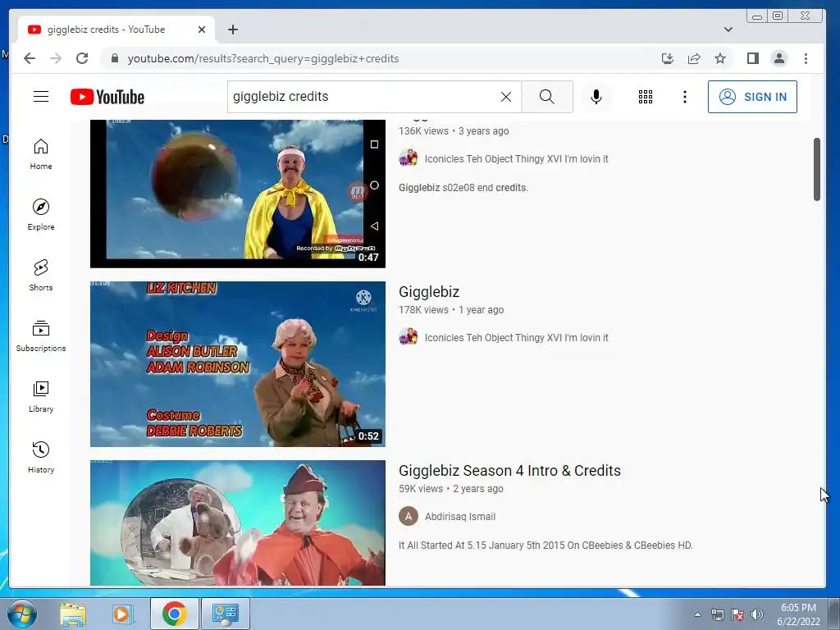Viewport: 840px width, 630px height.
Task: Start voice search with microphone
Action: tap(596, 97)
